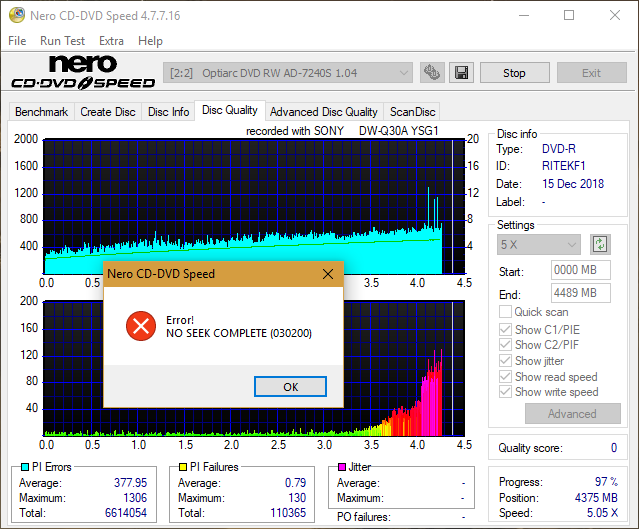
Task: Click the date value 15 Dec 2018
Action: tap(573, 184)
